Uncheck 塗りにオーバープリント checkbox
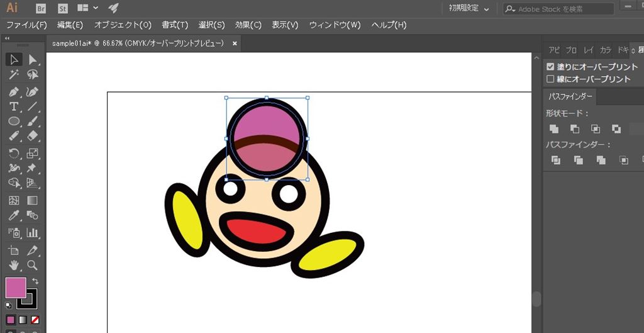The image size is (644, 333). click(x=550, y=67)
